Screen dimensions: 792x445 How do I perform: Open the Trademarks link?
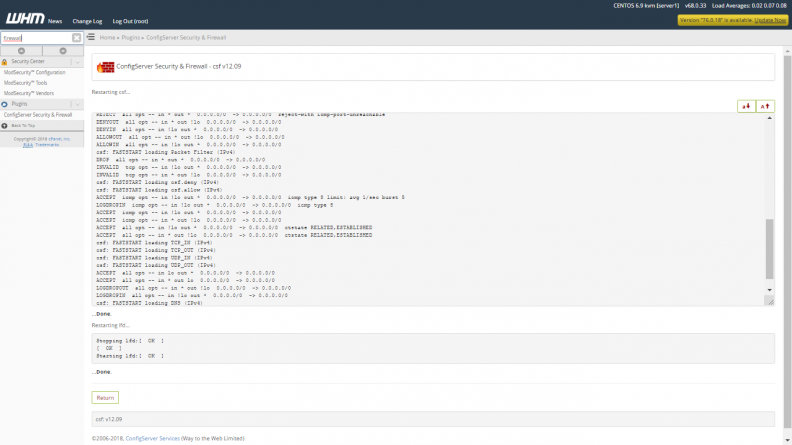tap(47, 144)
